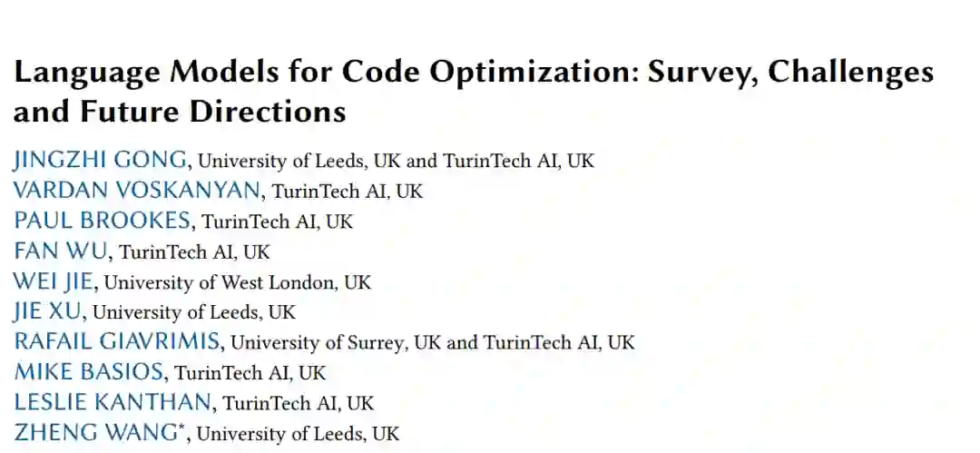Select Rafail Giavrimis author link
Viewport: 980px width, 453px height.
pyautogui.click(x=117, y=342)
